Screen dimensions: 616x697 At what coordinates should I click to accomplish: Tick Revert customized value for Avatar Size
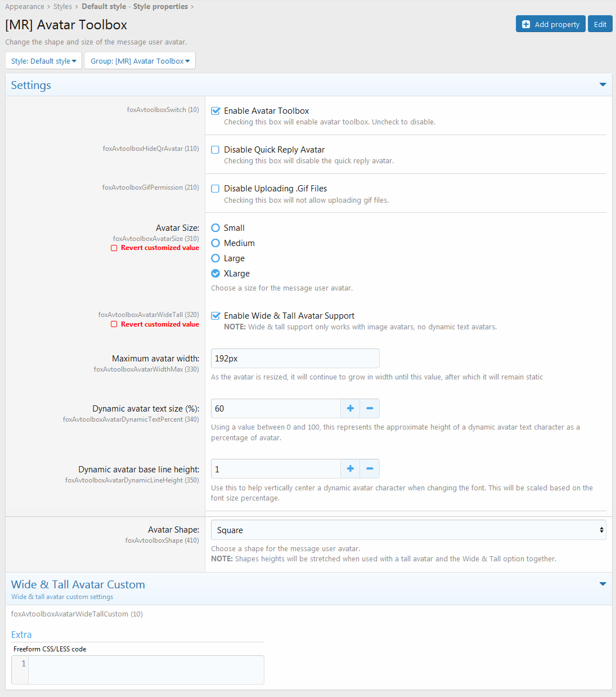[114, 248]
